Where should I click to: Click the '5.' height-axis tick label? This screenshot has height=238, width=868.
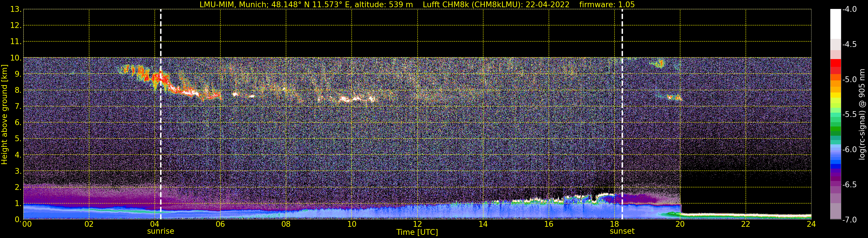(x=18, y=139)
